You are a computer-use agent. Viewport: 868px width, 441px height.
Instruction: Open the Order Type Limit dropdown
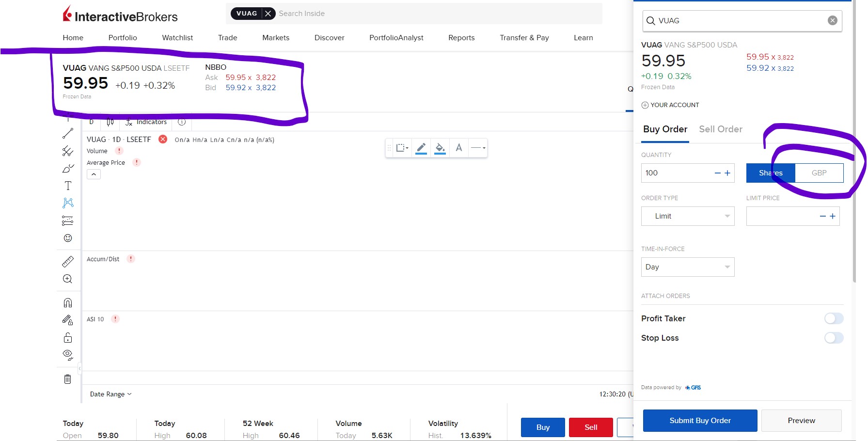pyautogui.click(x=688, y=216)
